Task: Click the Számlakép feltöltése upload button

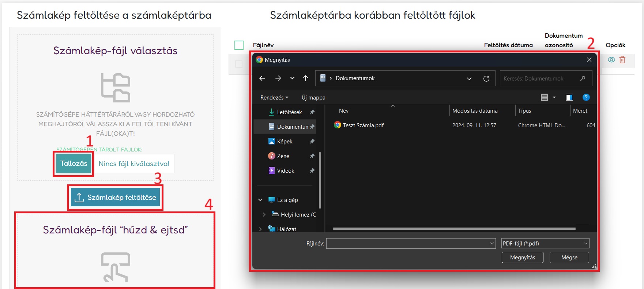Action: (115, 198)
